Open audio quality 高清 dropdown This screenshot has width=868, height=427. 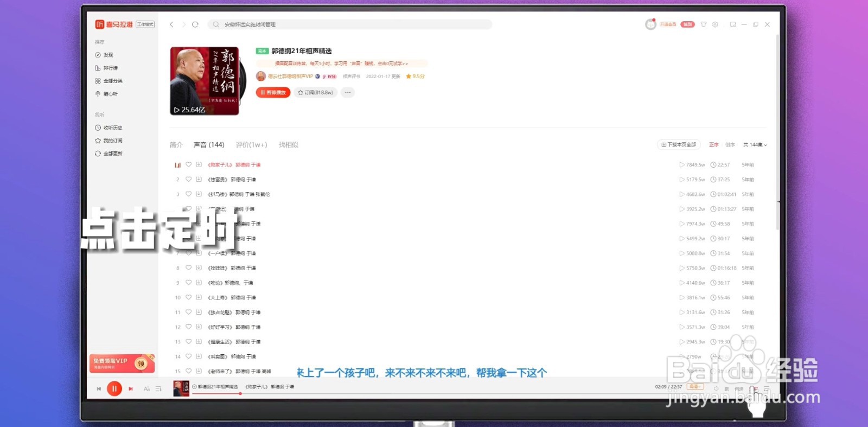coord(695,387)
